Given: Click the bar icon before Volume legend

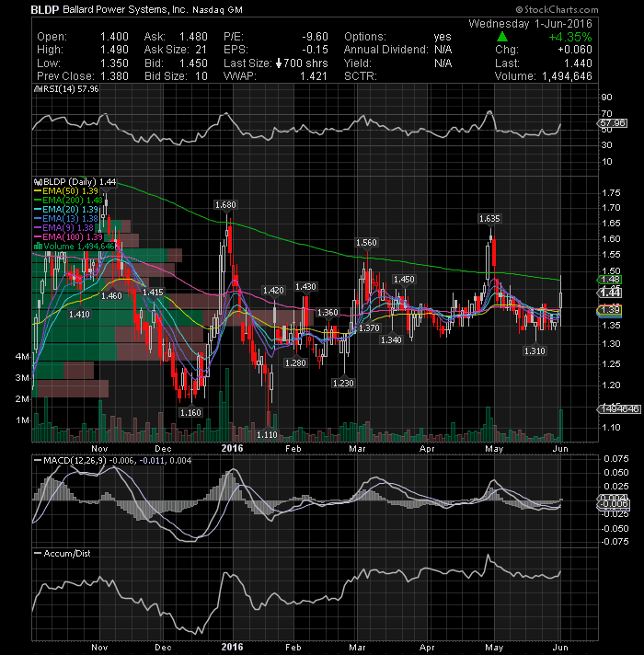Looking at the screenshot, I should tap(38, 246).
